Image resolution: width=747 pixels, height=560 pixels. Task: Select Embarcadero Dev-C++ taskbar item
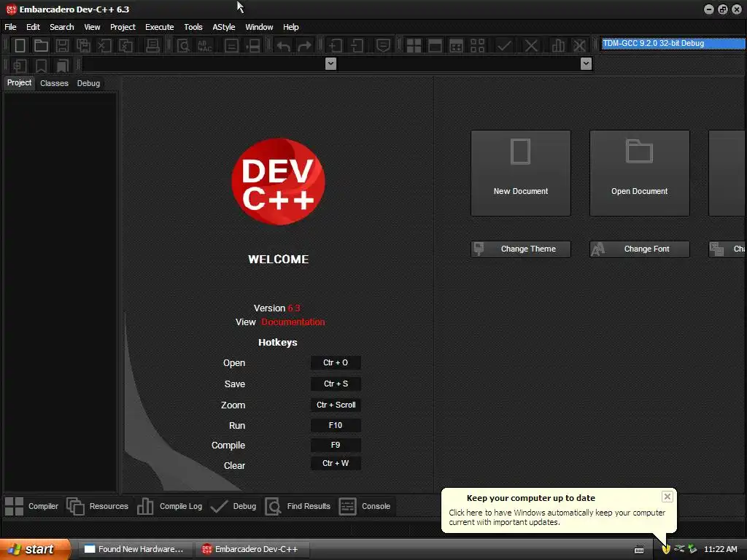[252, 549]
